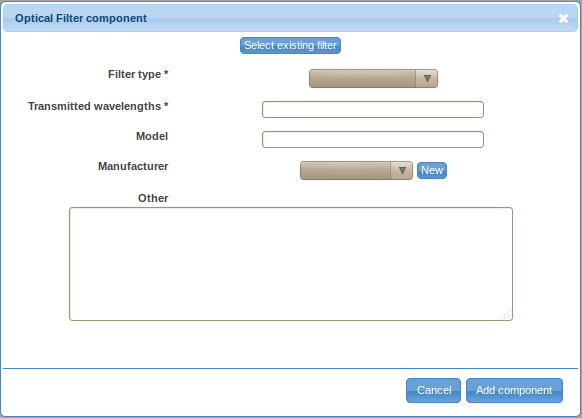
Task: Close the Optical Filter component dialog
Action: click(563, 18)
